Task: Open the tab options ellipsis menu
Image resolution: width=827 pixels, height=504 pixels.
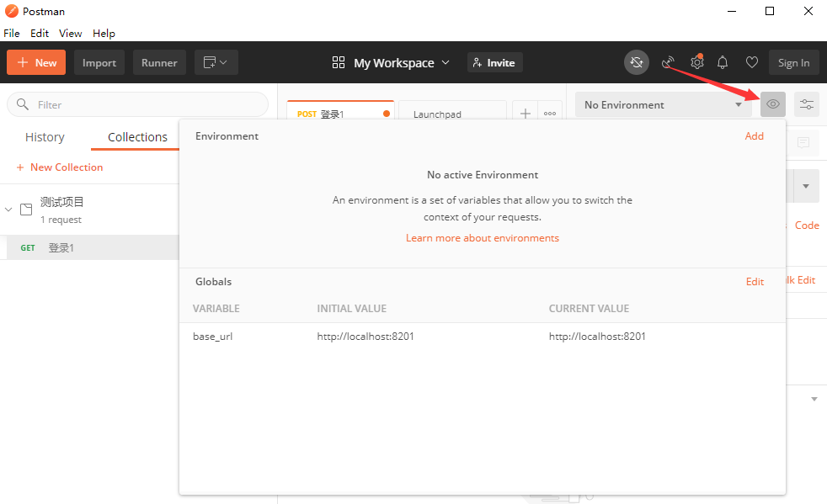Action: coord(550,114)
